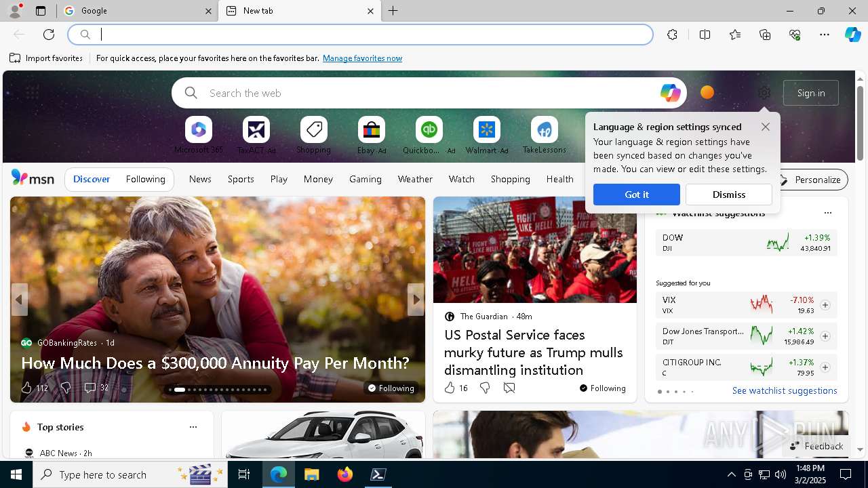
Task: Open See watchlist suggestions link
Action: click(x=785, y=390)
